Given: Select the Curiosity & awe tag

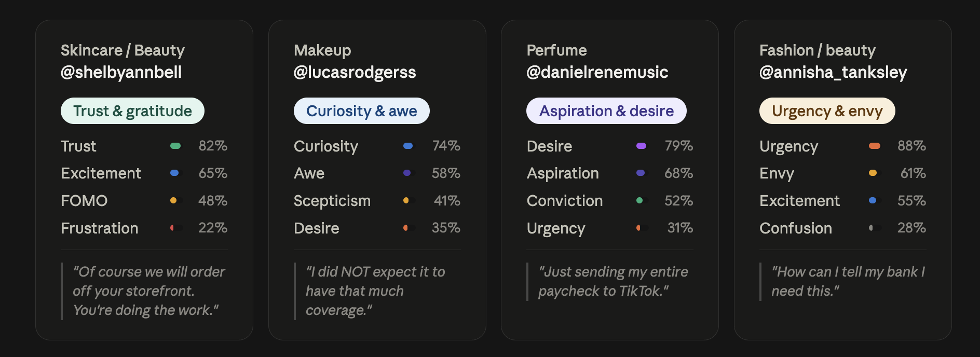Looking at the screenshot, I should coord(362,111).
